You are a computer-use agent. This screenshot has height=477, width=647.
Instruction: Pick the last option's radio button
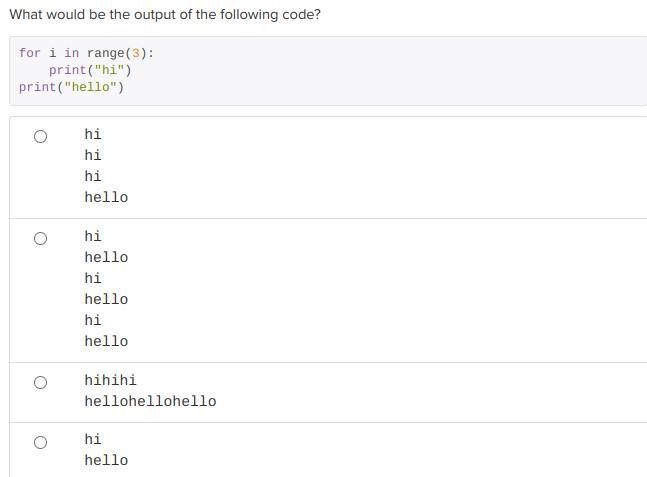point(40,443)
